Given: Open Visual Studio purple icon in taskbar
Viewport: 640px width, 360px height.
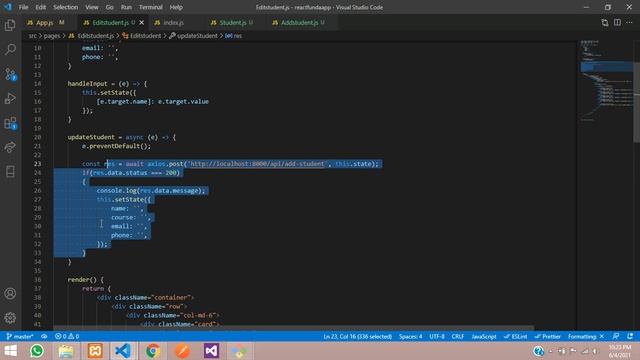Looking at the screenshot, I should click(211, 351).
